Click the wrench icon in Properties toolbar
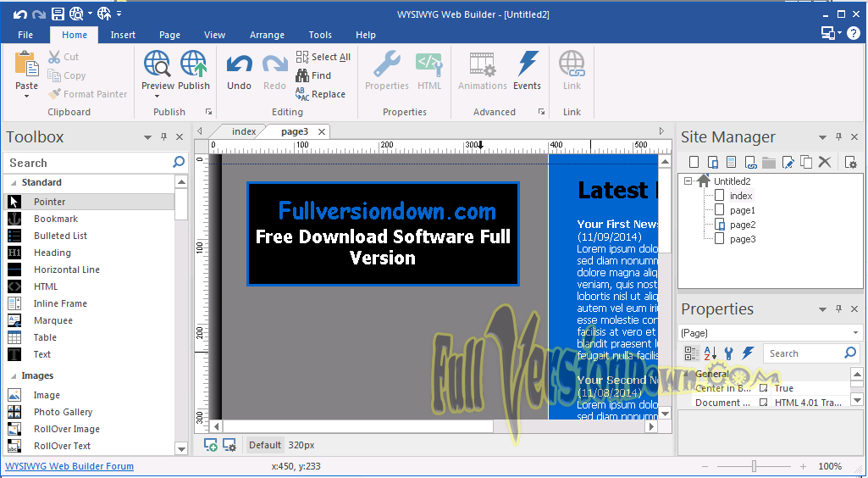The width and height of the screenshot is (868, 478). [x=728, y=353]
